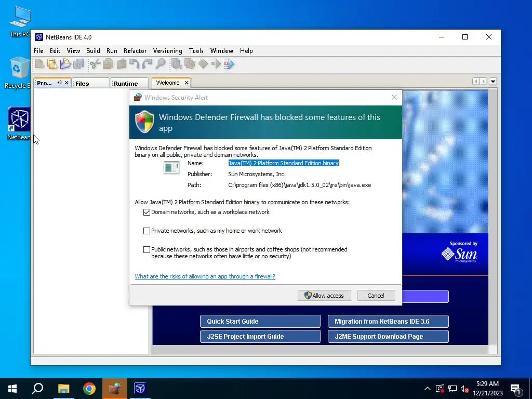Click the New File toolbar icon

click(x=39, y=64)
